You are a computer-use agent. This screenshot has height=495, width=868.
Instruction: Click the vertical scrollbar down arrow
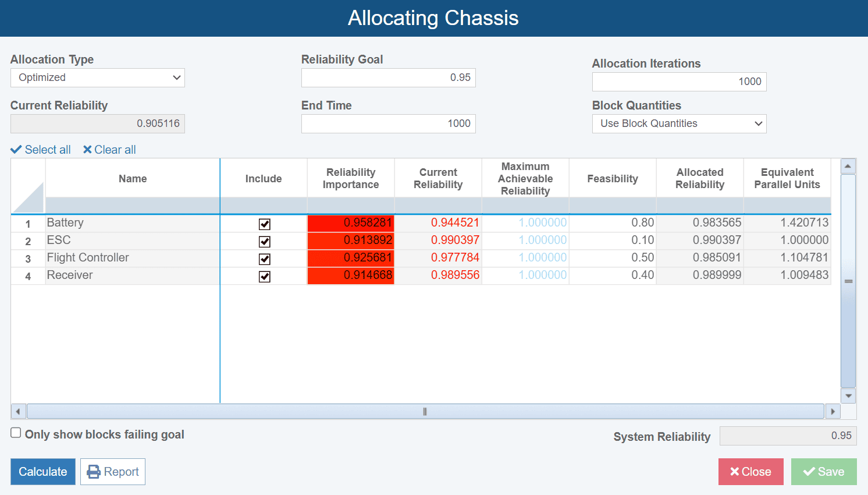[848, 396]
